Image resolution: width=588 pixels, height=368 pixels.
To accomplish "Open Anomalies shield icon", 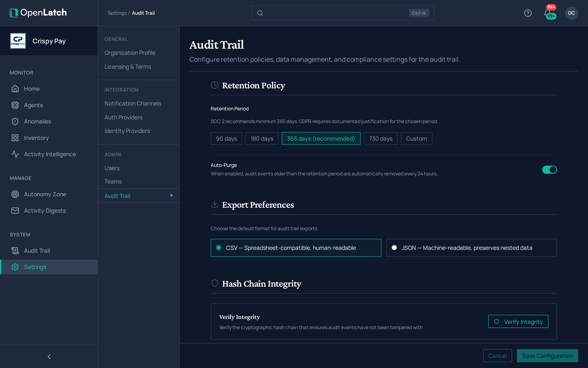I will pos(15,121).
